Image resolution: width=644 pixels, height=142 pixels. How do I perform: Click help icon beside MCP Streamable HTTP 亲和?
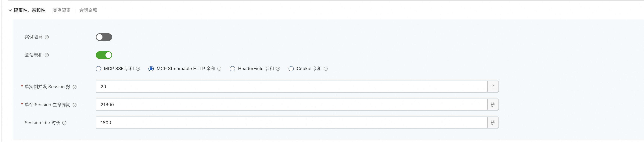(x=219, y=69)
